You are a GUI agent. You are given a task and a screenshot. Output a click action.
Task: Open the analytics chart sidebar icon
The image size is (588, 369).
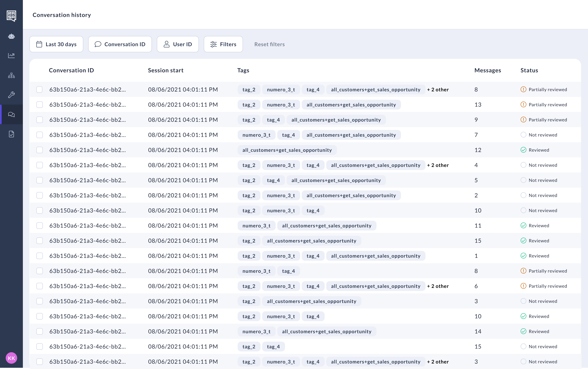pyautogui.click(x=11, y=56)
